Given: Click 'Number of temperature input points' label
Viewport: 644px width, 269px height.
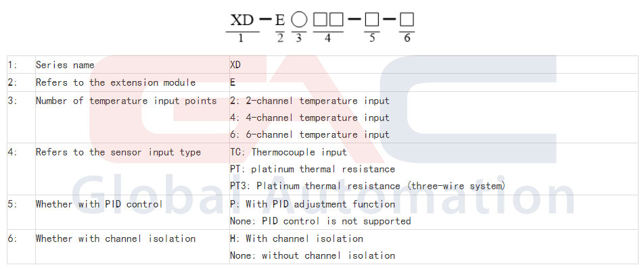Looking at the screenshot, I should pyautogui.click(x=126, y=101).
